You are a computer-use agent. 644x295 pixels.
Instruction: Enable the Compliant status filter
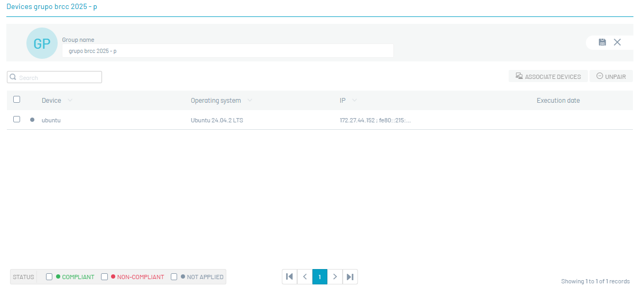(x=49, y=277)
